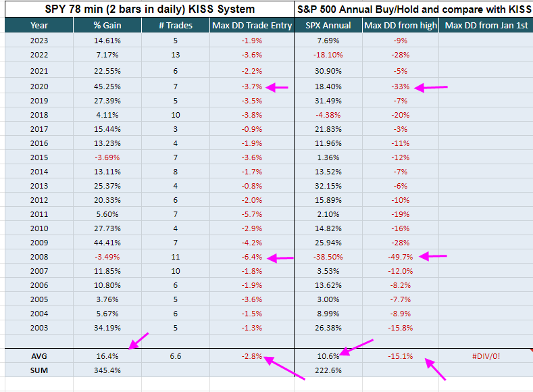Select the -4.38% SPX Annual cell
This screenshot has width=533, height=392.
328,115
